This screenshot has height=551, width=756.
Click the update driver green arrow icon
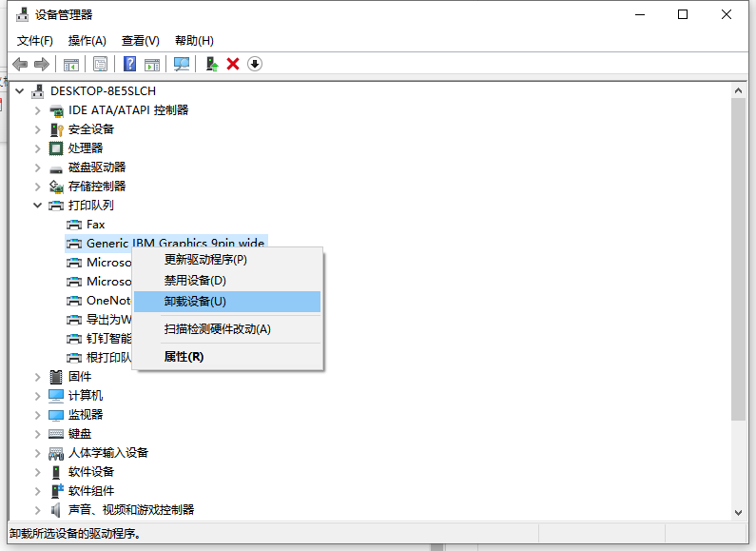pyautogui.click(x=212, y=64)
